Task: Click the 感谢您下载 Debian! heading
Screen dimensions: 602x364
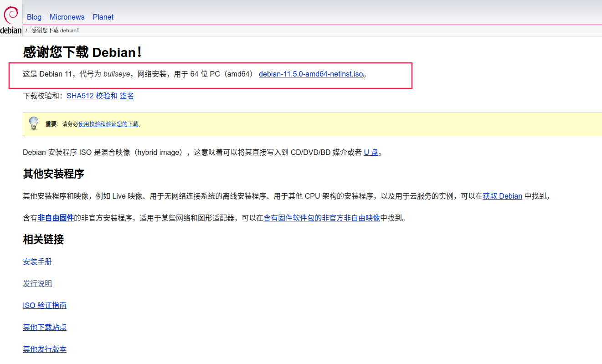Action: coord(83,52)
